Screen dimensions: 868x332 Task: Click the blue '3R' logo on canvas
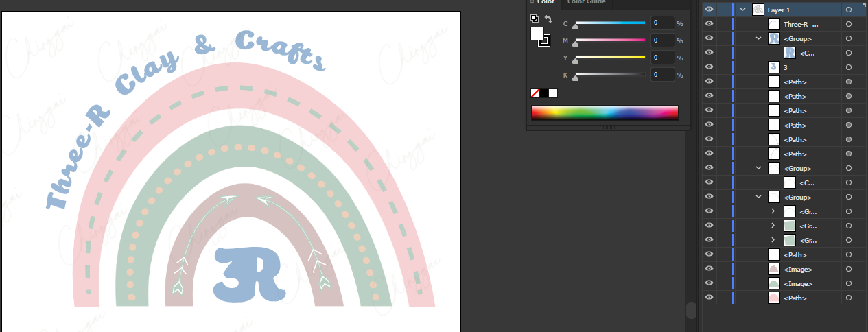[249, 274]
